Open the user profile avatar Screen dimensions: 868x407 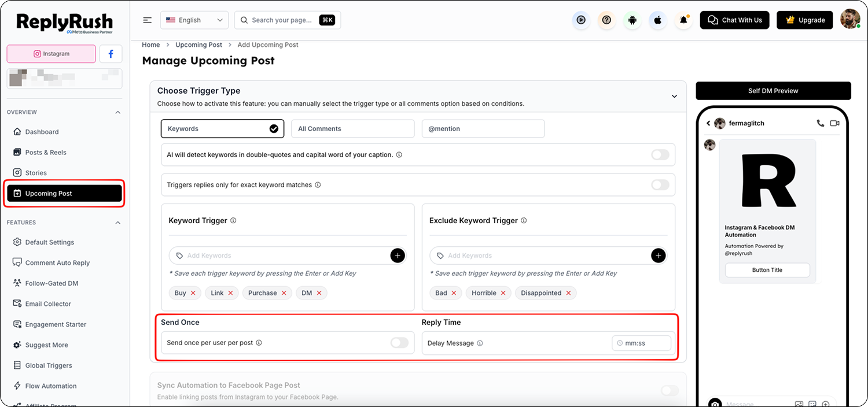point(850,19)
